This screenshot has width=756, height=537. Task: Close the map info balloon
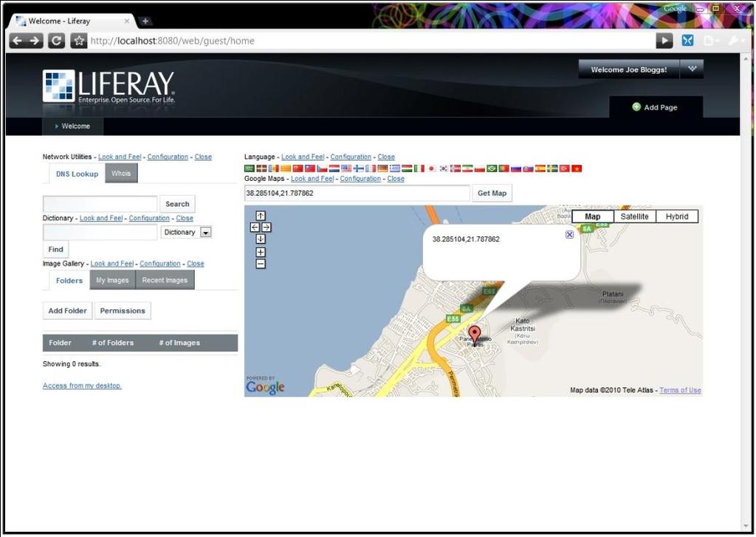[x=569, y=234]
